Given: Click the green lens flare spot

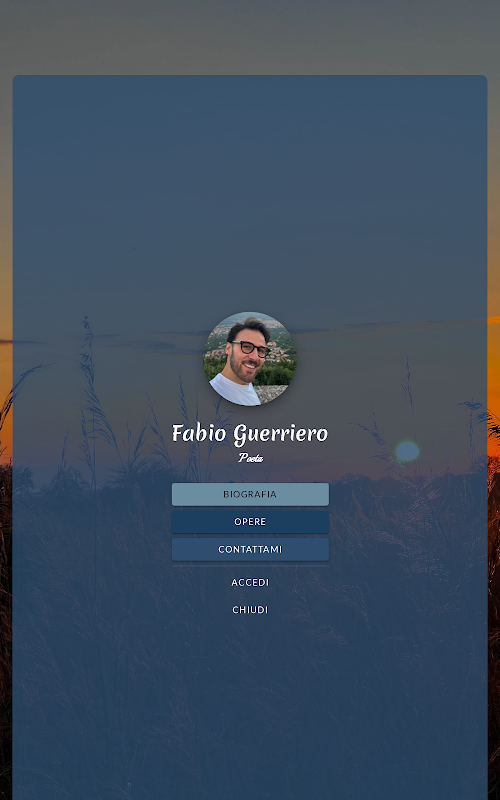Looking at the screenshot, I should [407, 452].
